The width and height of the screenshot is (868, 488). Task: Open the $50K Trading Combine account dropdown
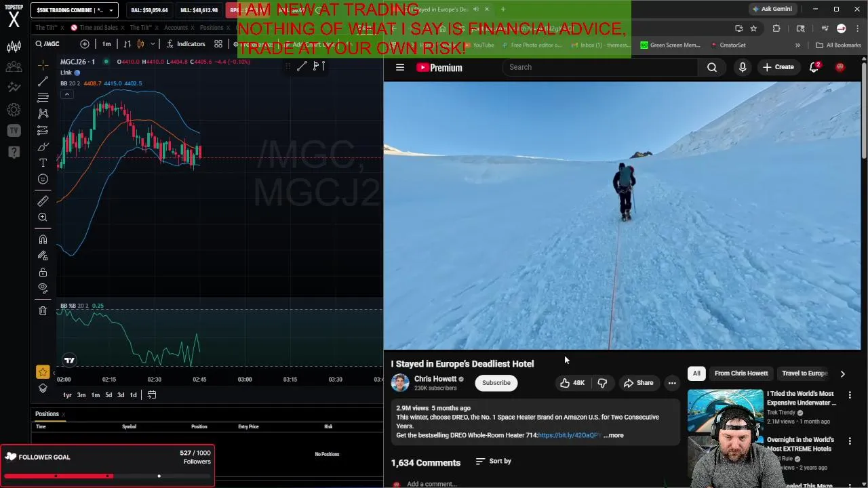click(75, 10)
